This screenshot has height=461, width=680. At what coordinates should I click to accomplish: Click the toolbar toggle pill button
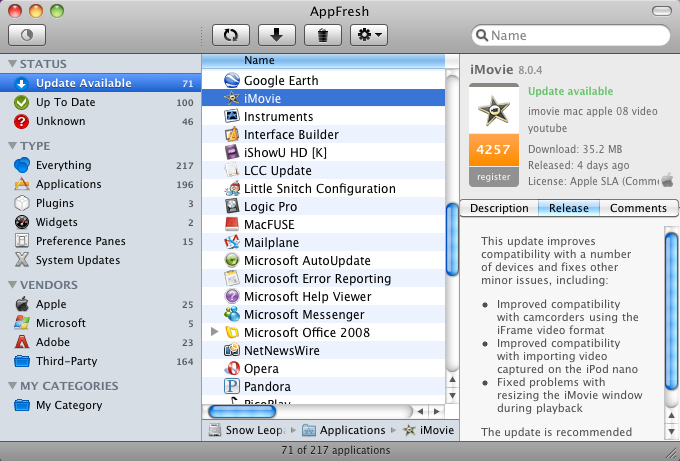pos(662,11)
